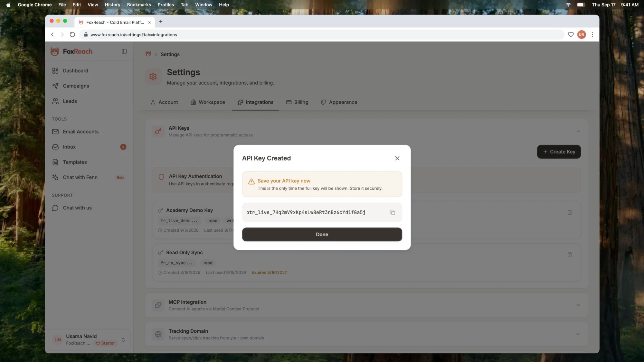This screenshot has height=362, width=644.
Task: Reload the page
Action: pyautogui.click(x=72, y=34)
